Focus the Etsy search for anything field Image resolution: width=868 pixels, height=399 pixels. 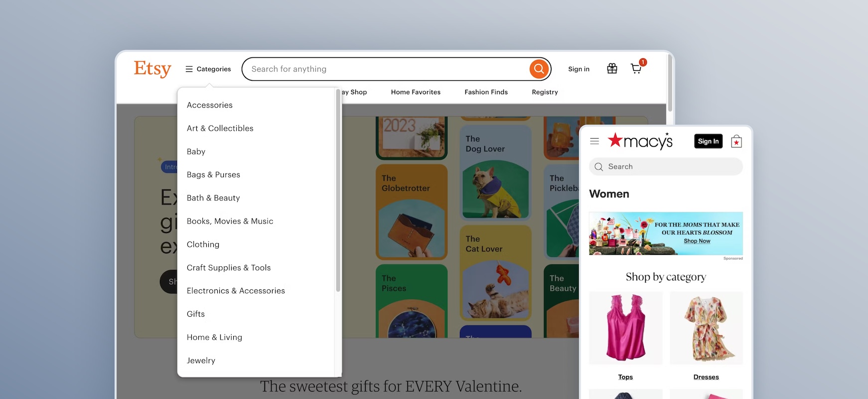386,69
